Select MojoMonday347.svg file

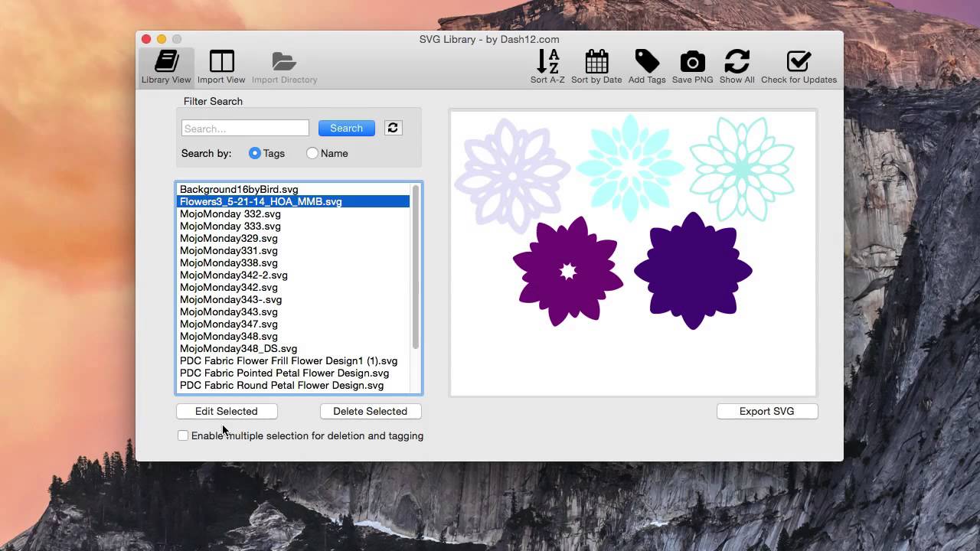point(293,324)
